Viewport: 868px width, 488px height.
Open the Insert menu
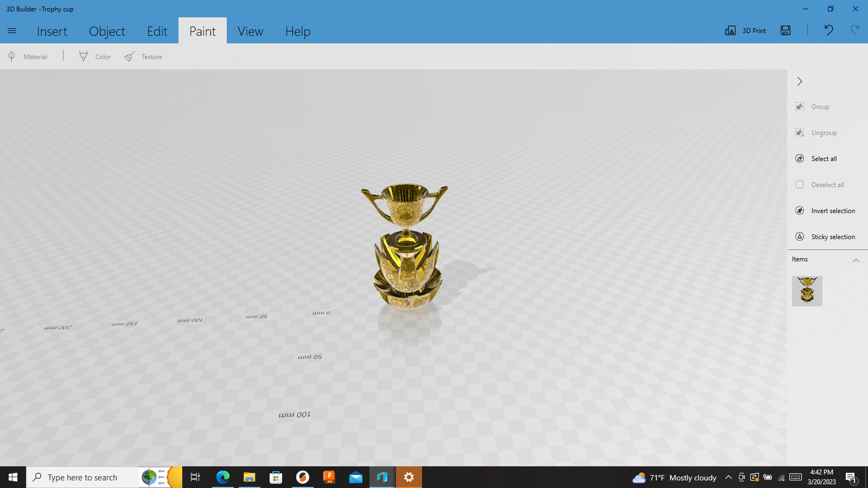(x=52, y=31)
